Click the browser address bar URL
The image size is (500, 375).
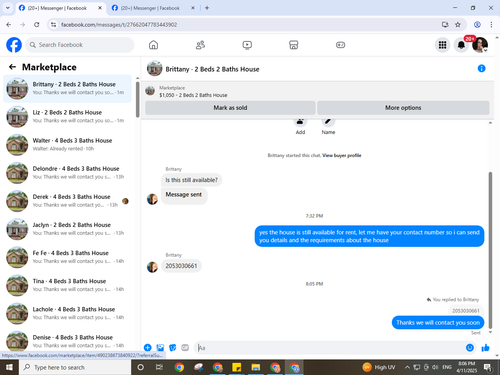pyautogui.click(x=119, y=25)
